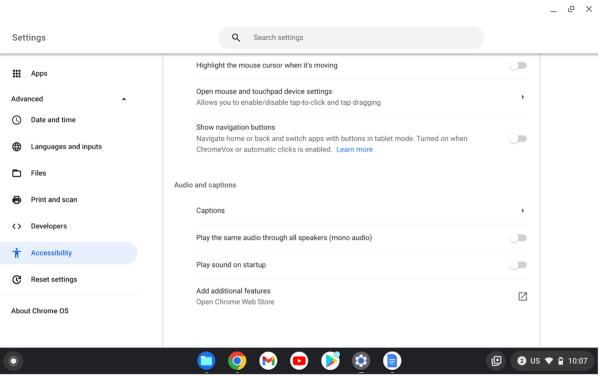Image resolution: width=600 pixels, height=376 pixels.
Task: Click Open mouse and touchpad device settings text
Action: (x=264, y=91)
